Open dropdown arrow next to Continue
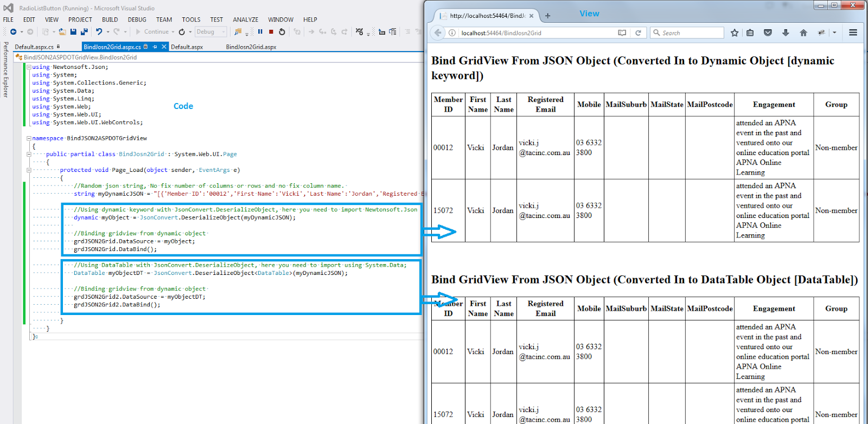 point(173,32)
